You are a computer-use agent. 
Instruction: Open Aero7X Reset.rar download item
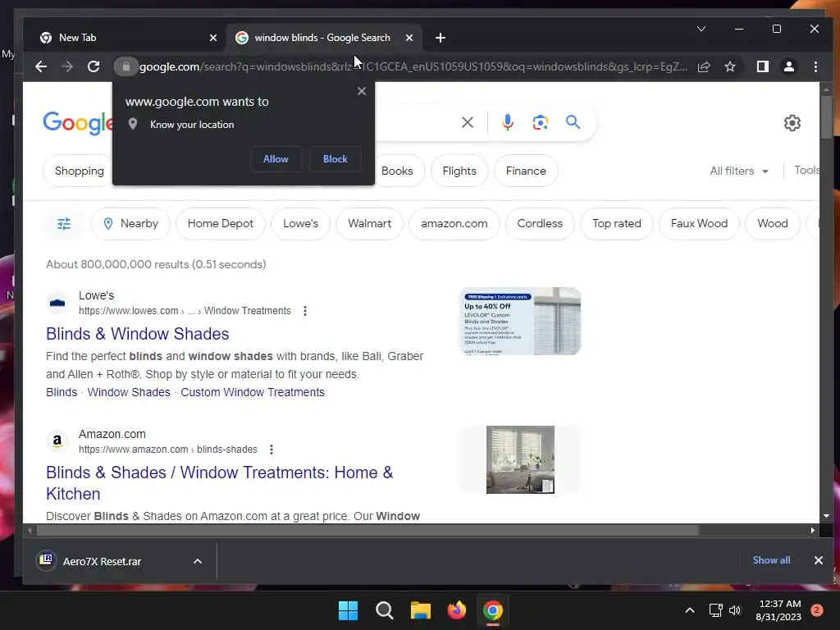pos(102,561)
